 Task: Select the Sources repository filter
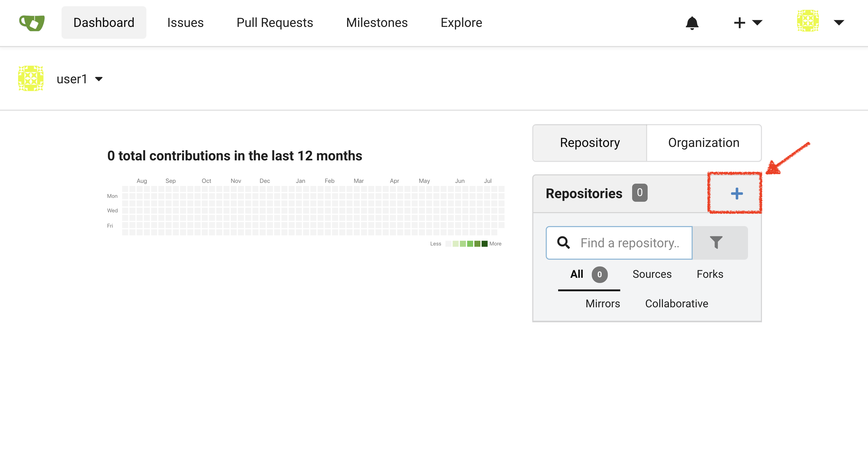[x=652, y=274]
